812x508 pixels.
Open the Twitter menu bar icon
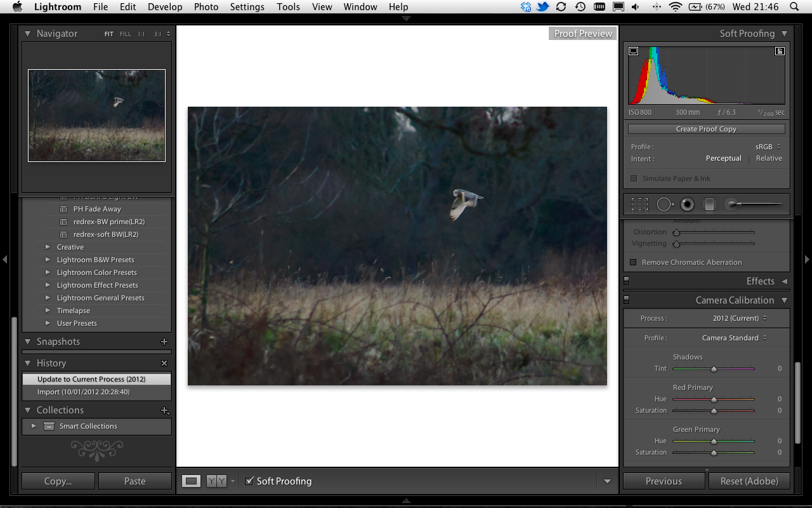[x=542, y=7]
